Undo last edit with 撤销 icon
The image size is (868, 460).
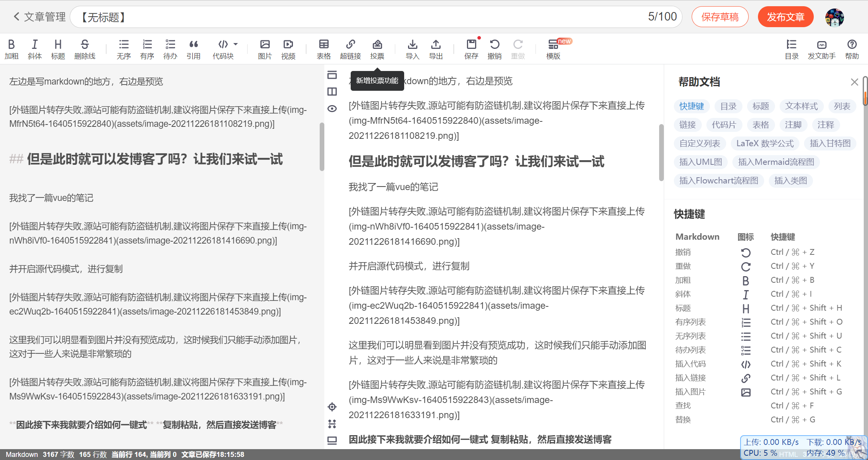tap(495, 49)
